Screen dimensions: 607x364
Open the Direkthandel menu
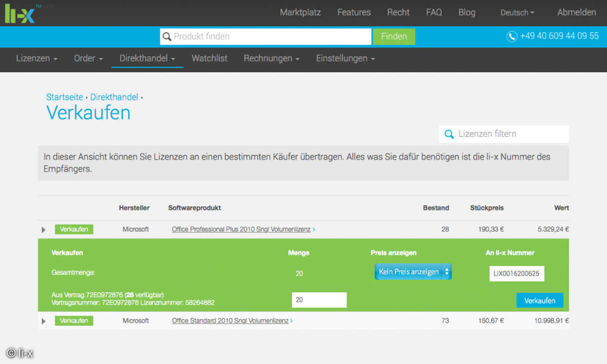point(148,58)
